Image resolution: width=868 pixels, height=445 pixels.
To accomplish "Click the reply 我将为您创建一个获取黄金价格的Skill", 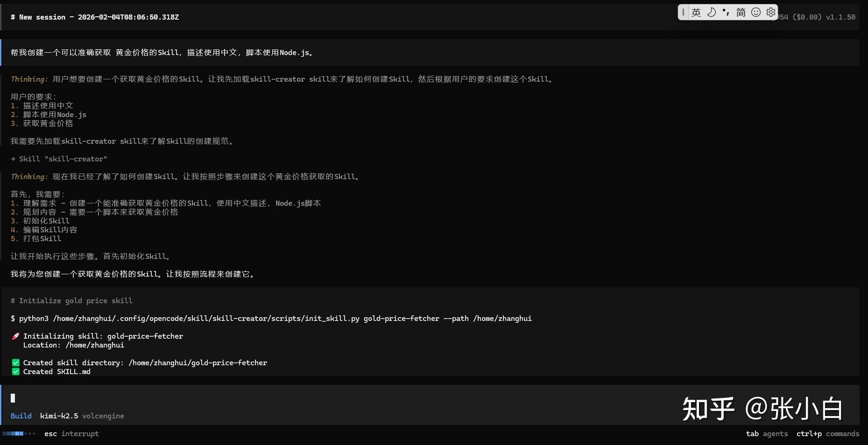I will tap(134, 274).
